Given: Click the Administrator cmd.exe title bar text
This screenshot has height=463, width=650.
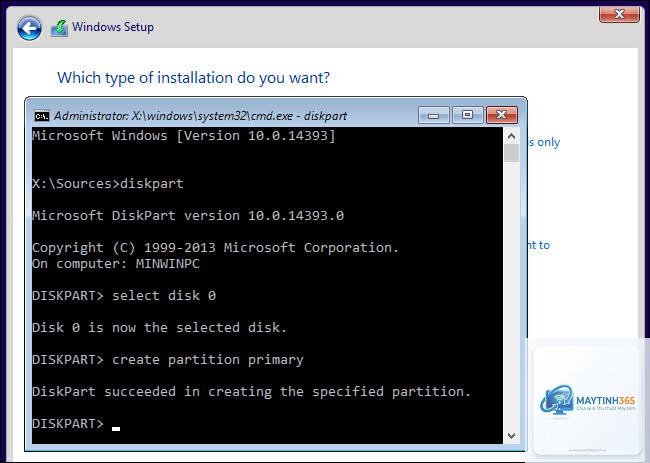Looking at the screenshot, I should tap(200, 116).
